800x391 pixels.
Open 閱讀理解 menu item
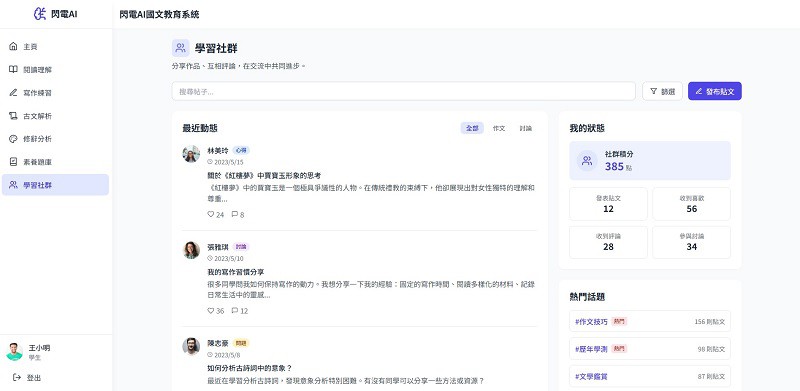(x=55, y=69)
